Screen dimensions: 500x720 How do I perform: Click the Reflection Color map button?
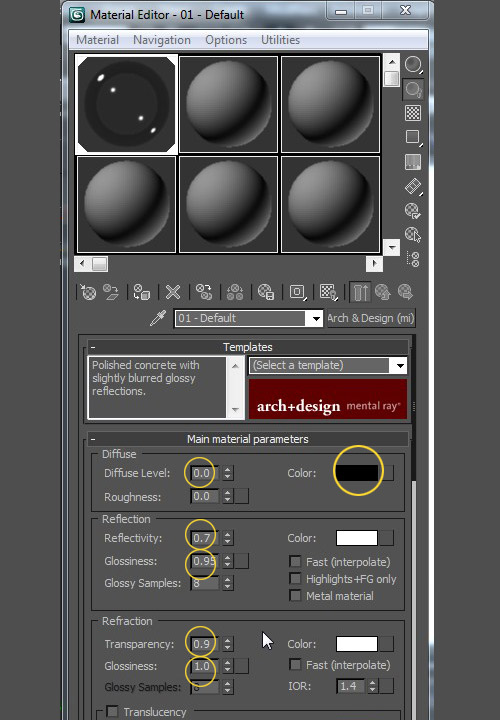[x=387, y=538]
